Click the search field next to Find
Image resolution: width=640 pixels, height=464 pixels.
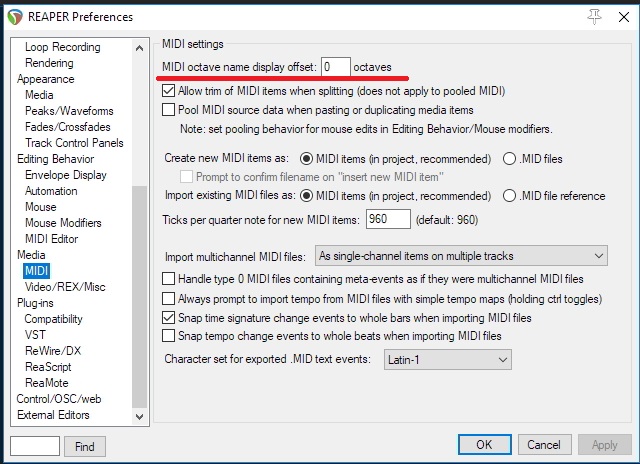pyautogui.click(x=35, y=446)
